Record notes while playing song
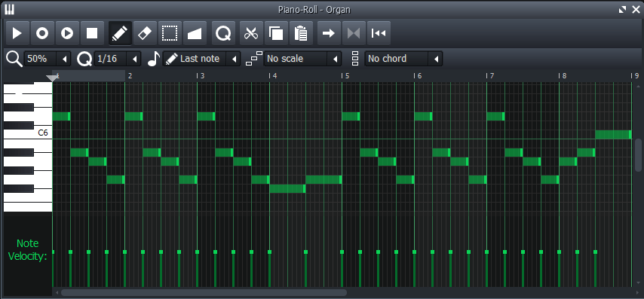The width and height of the screenshot is (644, 299). (x=67, y=33)
